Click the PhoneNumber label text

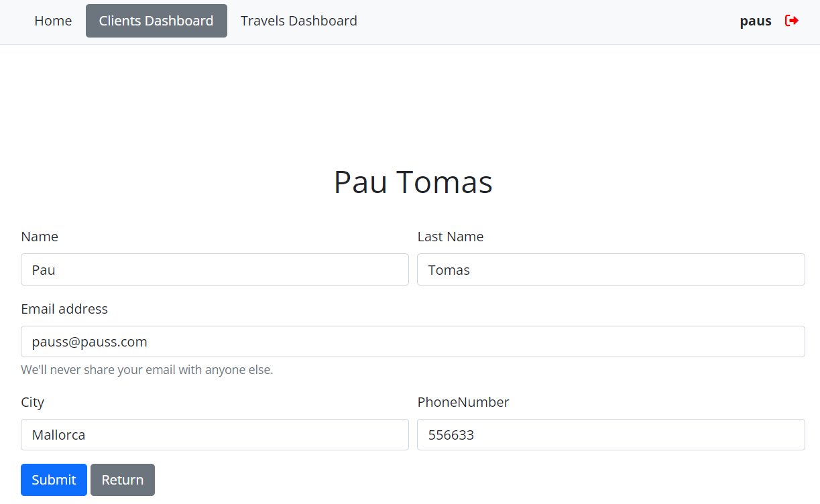tap(463, 402)
